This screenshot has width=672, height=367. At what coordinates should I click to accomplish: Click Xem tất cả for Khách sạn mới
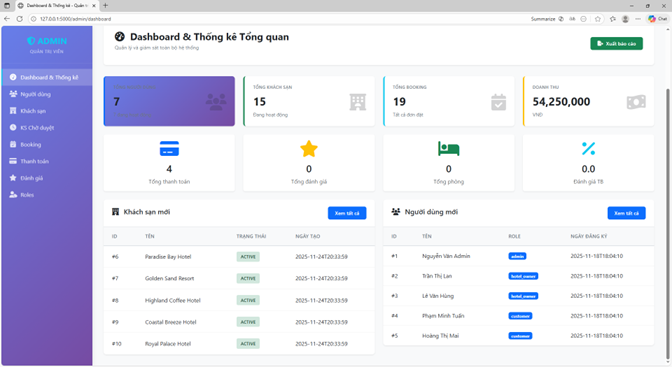[347, 213]
